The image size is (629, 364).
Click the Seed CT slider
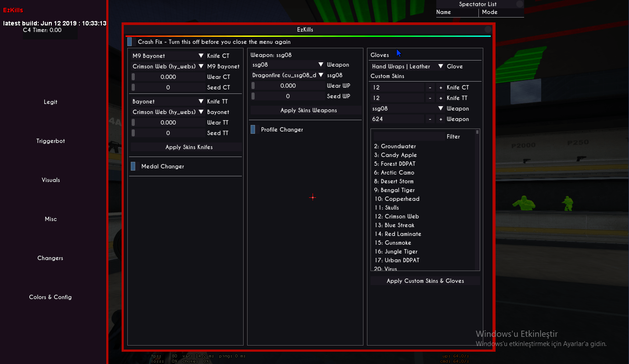pyautogui.click(x=168, y=87)
